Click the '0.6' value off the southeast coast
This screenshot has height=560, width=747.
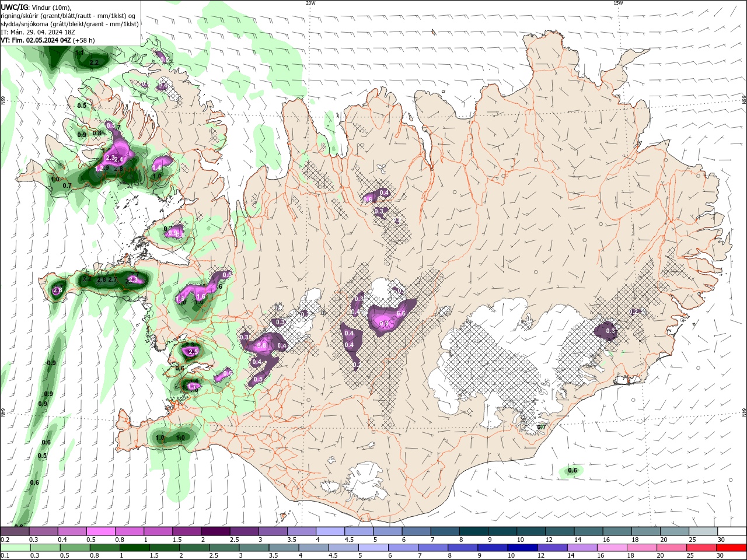click(x=573, y=471)
